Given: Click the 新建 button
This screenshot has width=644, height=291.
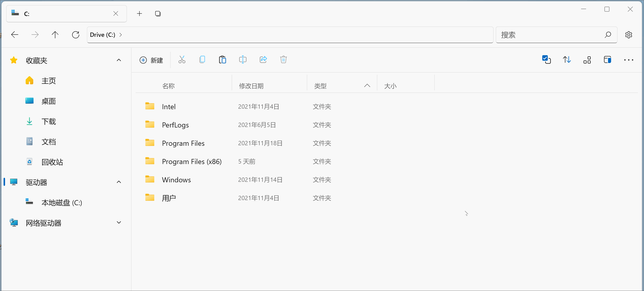Looking at the screenshot, I should [x=151, y=60].
